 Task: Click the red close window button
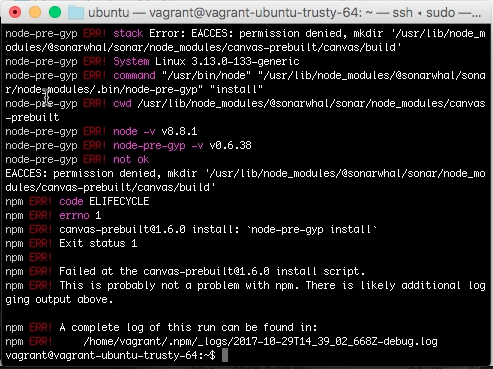point(15,12)
